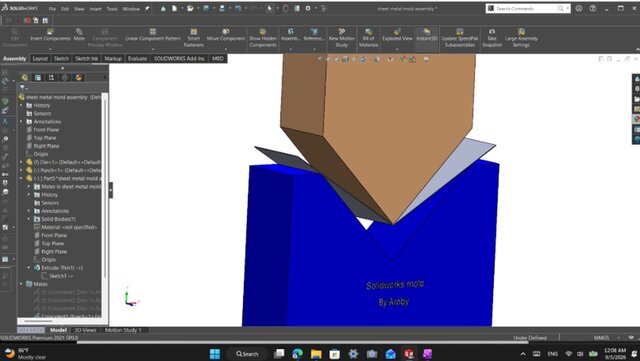640x361 pixels.
Task: Open Linear Component Pattern tool
Action: click(153, 36)
